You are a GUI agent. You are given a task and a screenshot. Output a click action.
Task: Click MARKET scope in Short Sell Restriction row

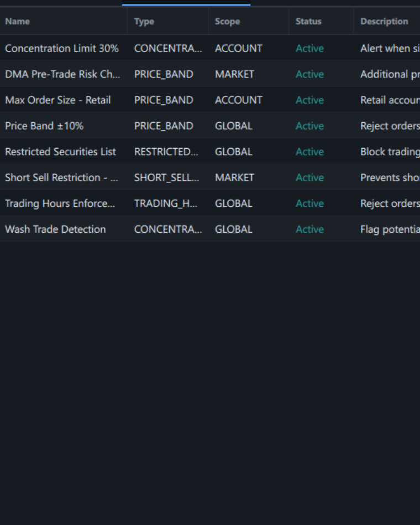point(234,177)
